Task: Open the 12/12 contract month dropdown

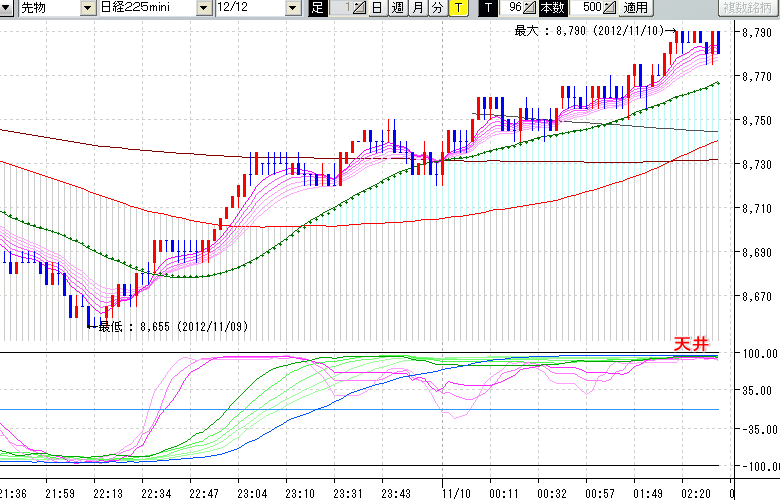Action: point(292,9)
